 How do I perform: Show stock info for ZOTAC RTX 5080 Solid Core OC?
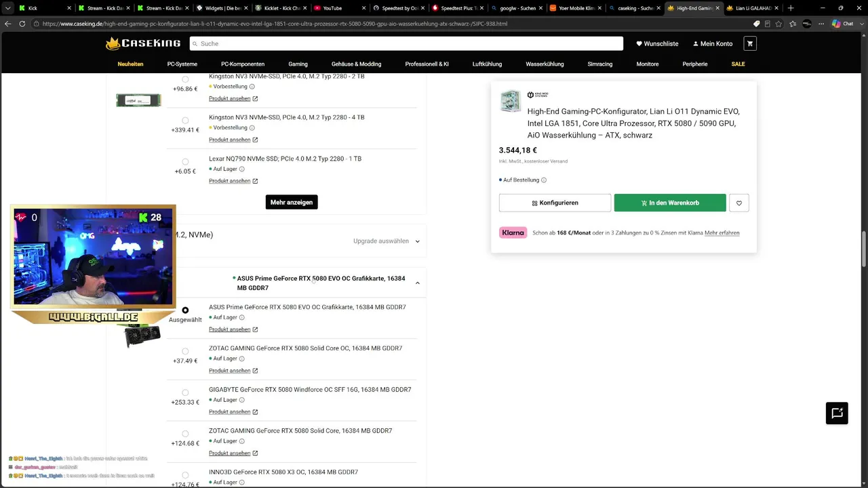pos(241,359)
